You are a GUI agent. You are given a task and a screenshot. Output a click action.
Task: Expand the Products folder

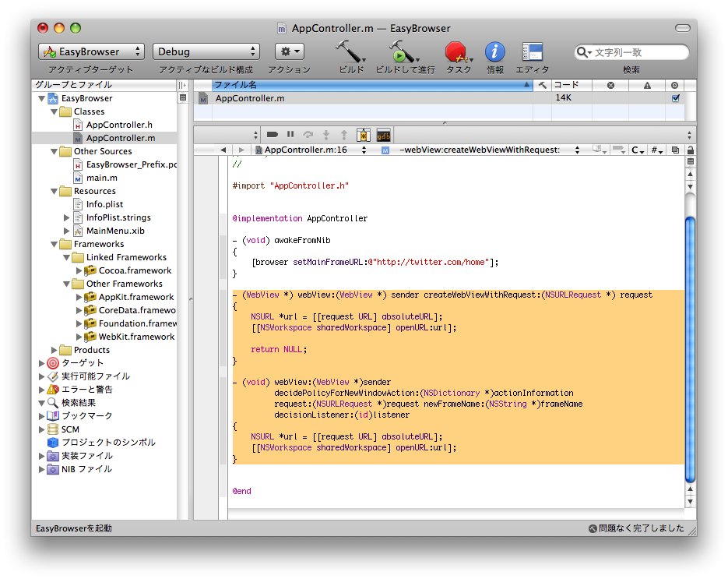click(55, 350)
